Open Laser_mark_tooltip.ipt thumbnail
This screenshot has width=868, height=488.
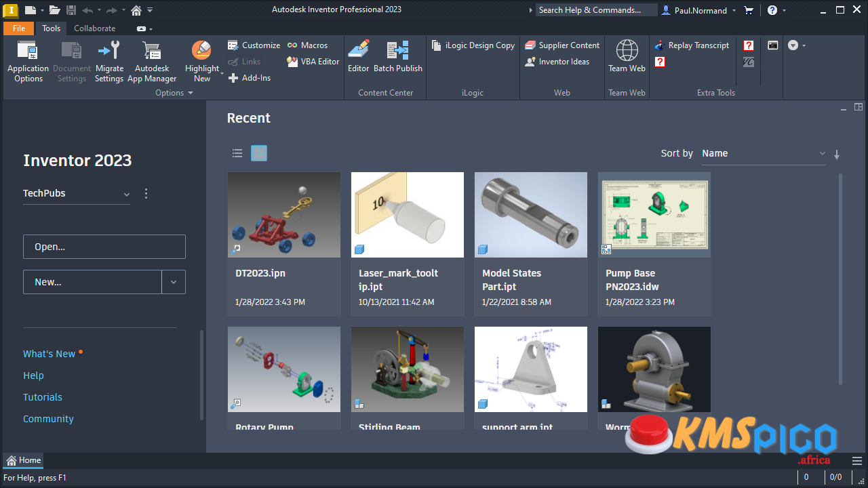[408, 215]
